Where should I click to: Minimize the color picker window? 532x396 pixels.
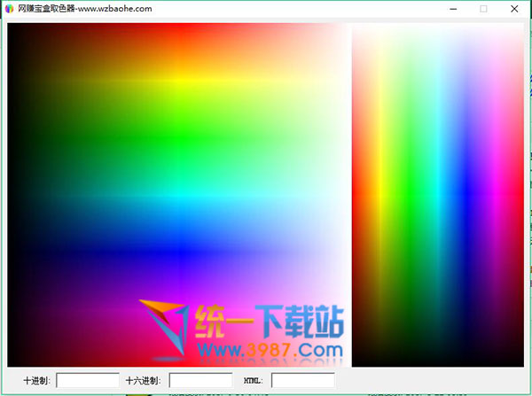click(453, 9)
